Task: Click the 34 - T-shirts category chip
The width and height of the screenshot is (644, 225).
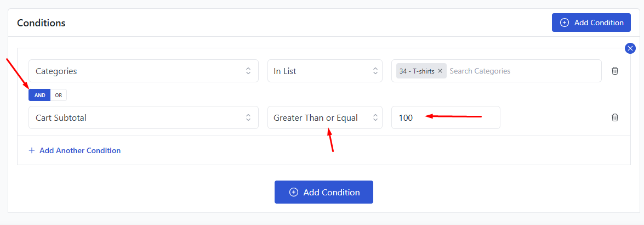Action: point(417,71)
